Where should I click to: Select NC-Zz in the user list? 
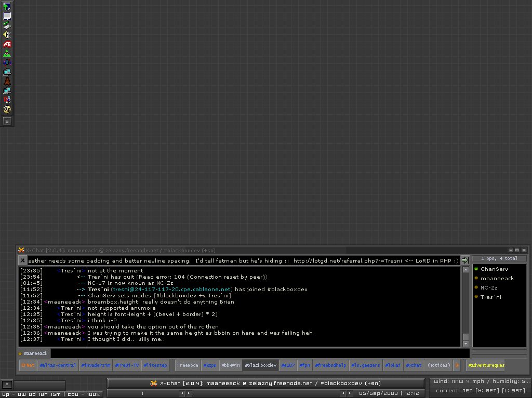489,287
